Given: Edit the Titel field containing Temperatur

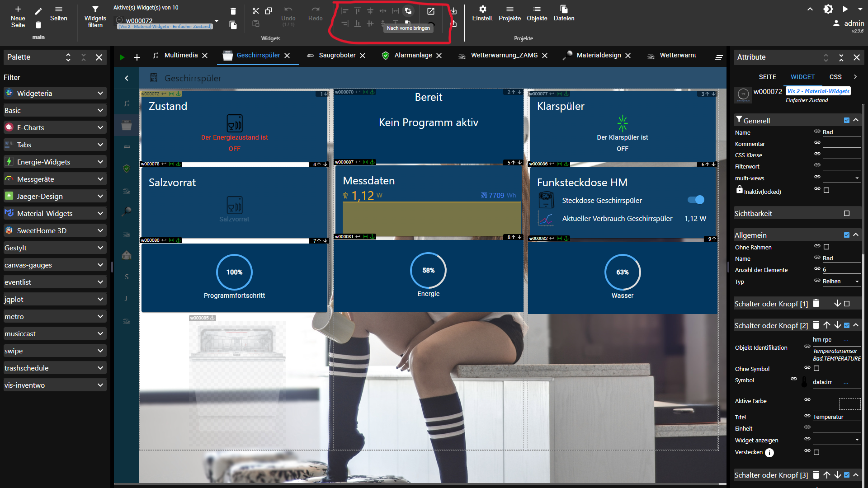Looking at the screenshot, I should (x=836, y=417).
